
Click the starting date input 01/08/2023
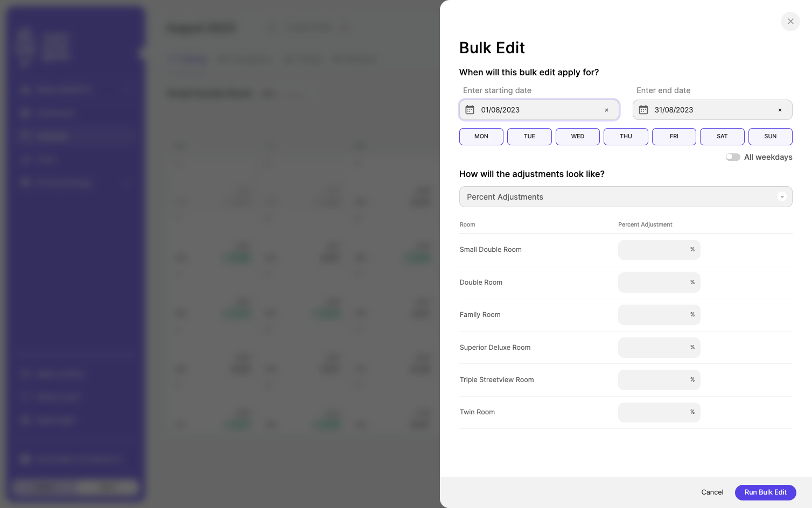[x=539, y=110]
